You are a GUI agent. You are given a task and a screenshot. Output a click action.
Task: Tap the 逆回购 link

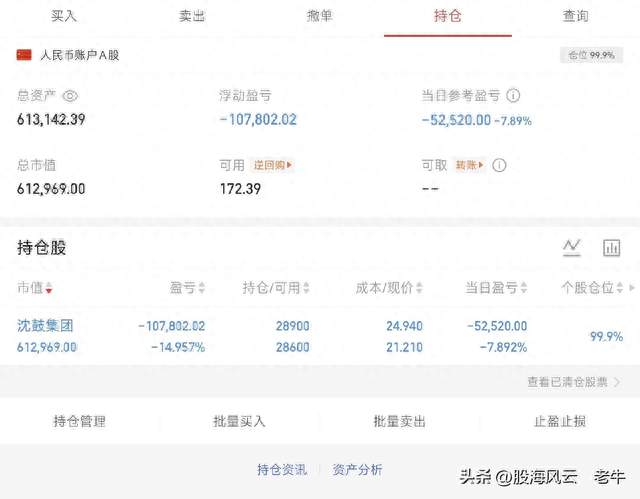coord(272,165)
